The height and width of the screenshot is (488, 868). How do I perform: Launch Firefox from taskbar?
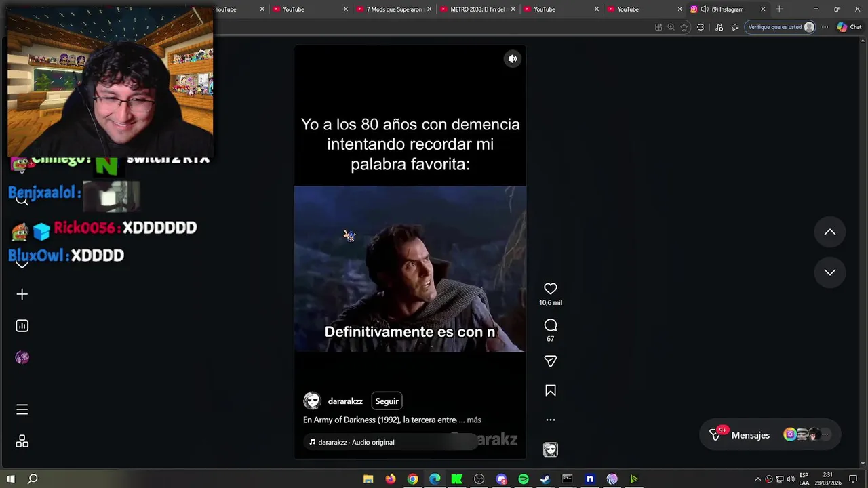click(391, 479)
